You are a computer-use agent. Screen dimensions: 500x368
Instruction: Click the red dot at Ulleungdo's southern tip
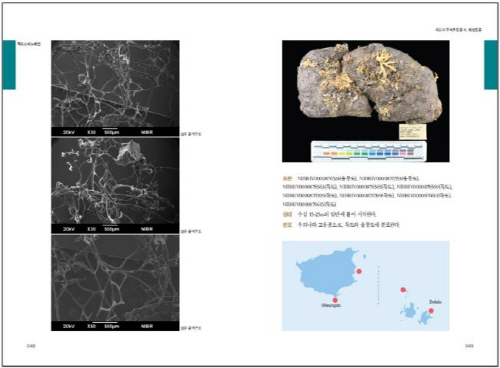[x=335, y=300]
